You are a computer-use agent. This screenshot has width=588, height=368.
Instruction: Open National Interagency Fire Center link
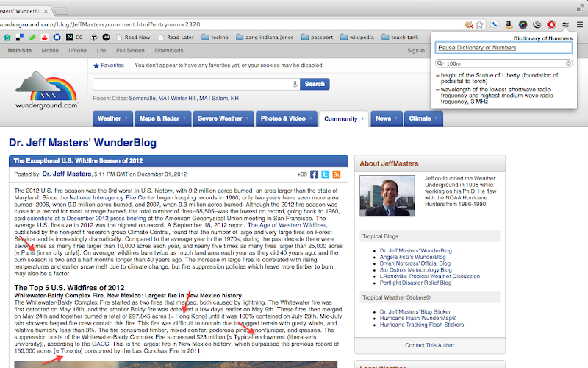point(112,197)
